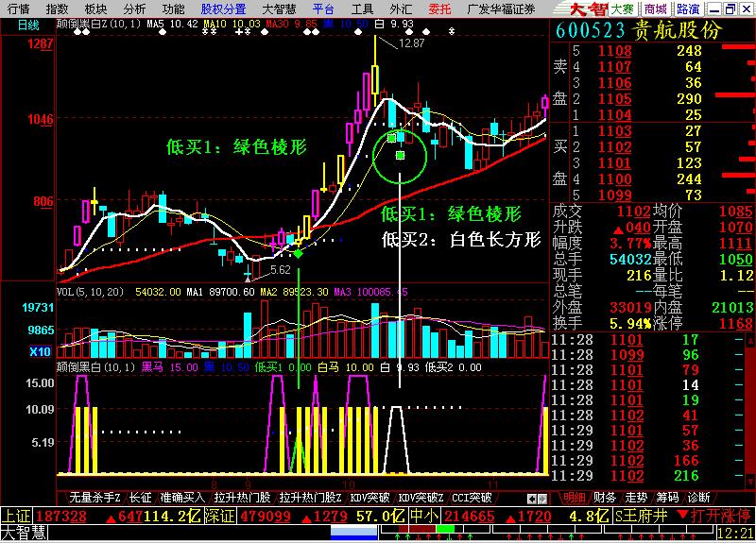
Task: Click the 路演 button
Action: pos(689,8)
